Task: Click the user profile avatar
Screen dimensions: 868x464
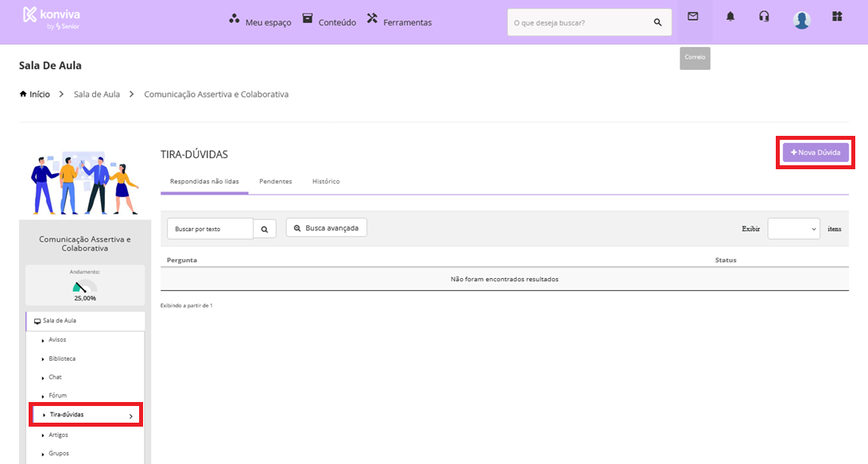Action: (801, 20)
